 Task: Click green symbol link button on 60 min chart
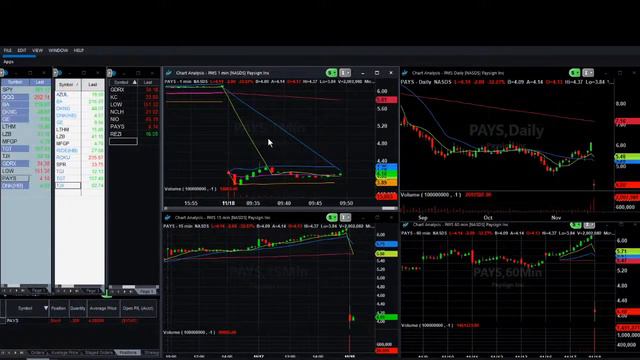(576, 225)
